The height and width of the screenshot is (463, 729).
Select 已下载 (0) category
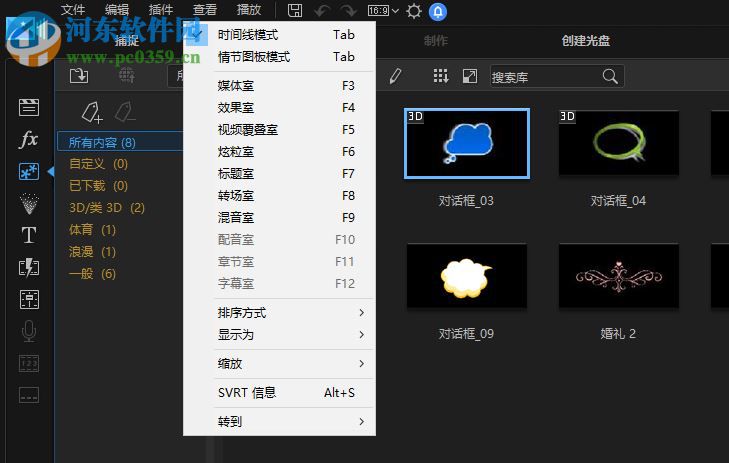pos(98,186)
